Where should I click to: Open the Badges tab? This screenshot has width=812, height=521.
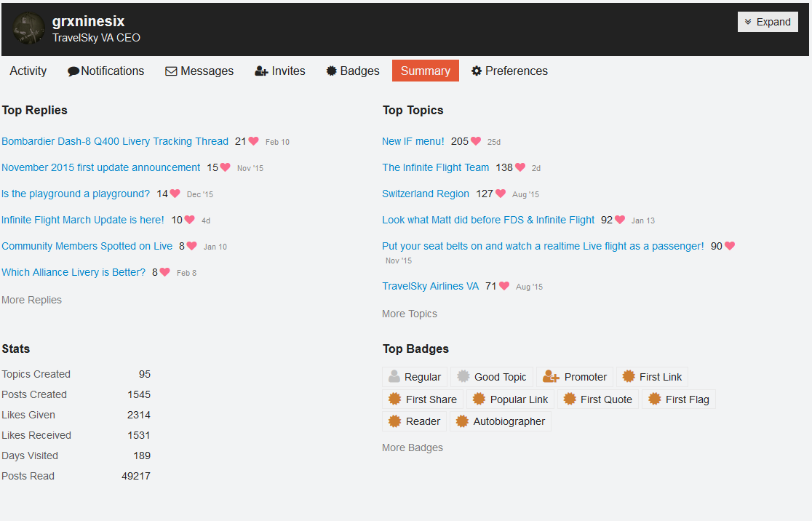353,71
